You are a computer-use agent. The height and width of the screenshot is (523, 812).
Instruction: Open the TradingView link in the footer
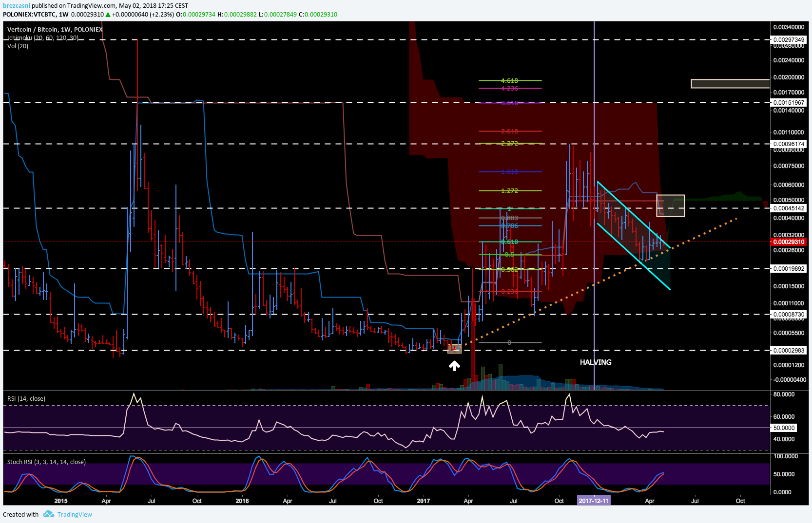coord(75,515)
